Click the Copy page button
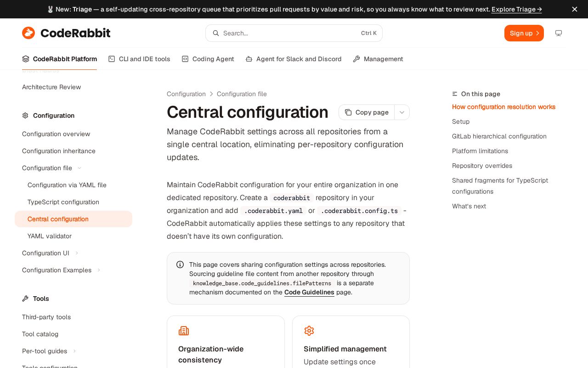This screenshot has height=368, width=588. (x=367, y=112)
